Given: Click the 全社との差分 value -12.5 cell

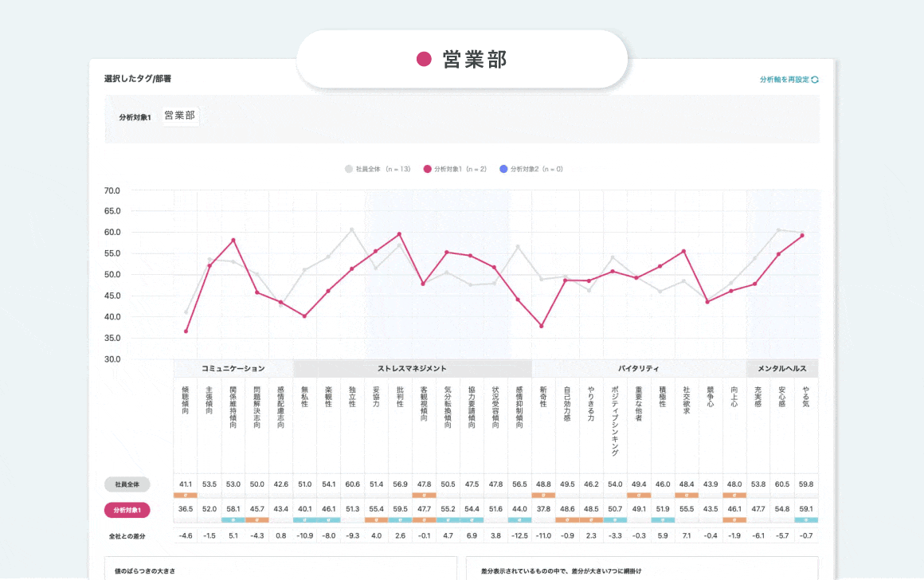Looking at the screenshot, I should coord(519,535).
